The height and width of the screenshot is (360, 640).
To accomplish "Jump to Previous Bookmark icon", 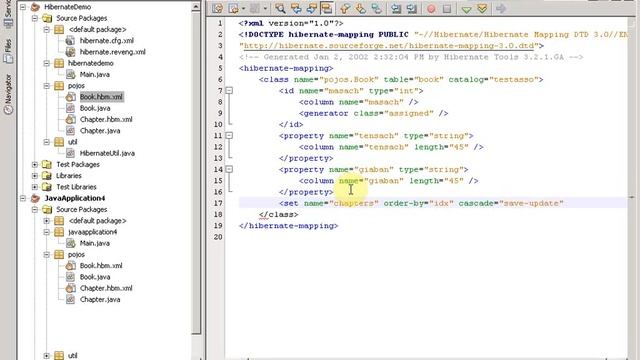I will [x=345, y=9].
